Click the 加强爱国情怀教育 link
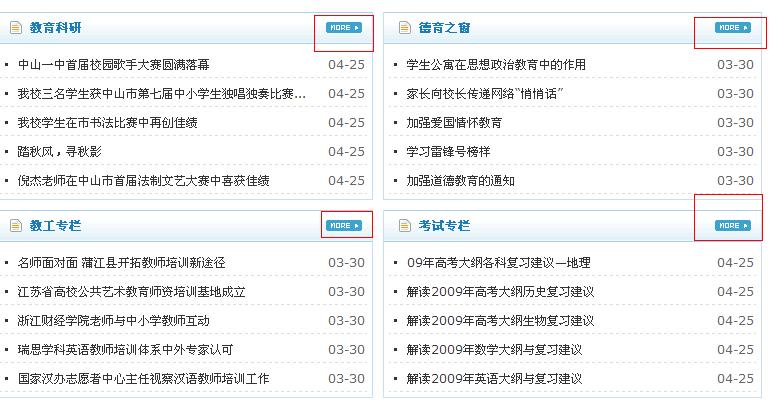Viewport: 772px width, 404px height. click(454, 123)
